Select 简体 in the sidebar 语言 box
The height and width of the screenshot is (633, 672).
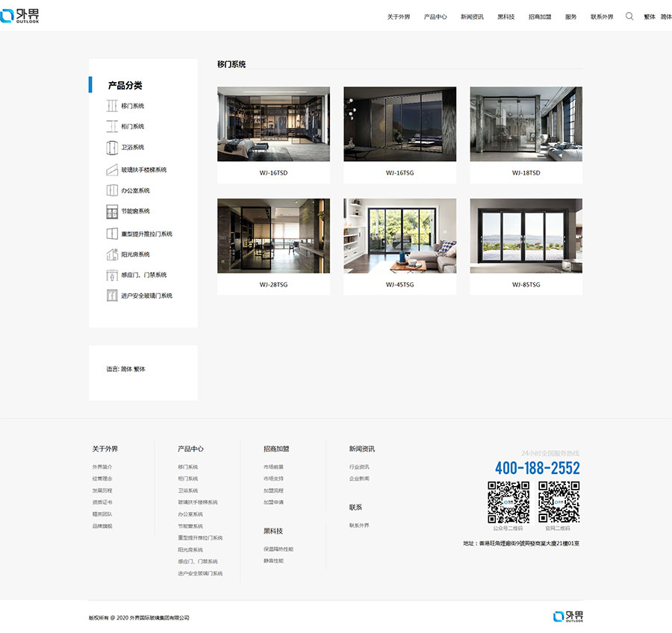(x=126, y=369)
